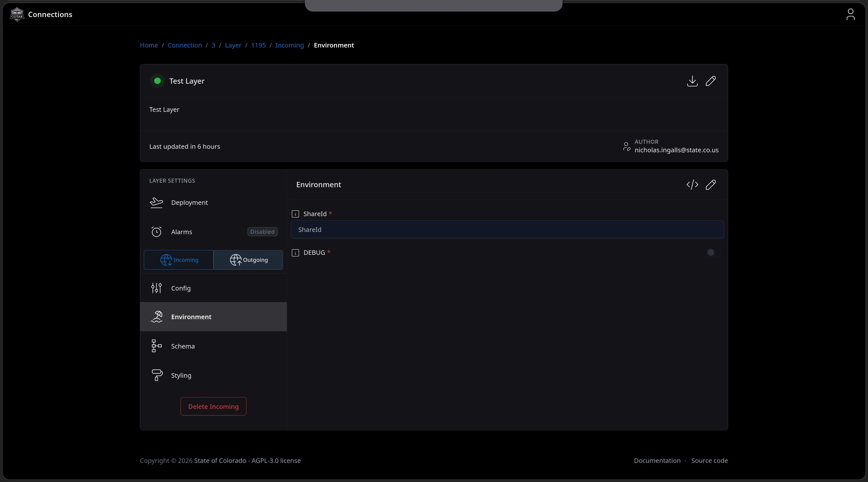Image resolution: width=868 pixels, height=482 pixels.
Task: Click the green layer status indicator
Action: point(157,81)
